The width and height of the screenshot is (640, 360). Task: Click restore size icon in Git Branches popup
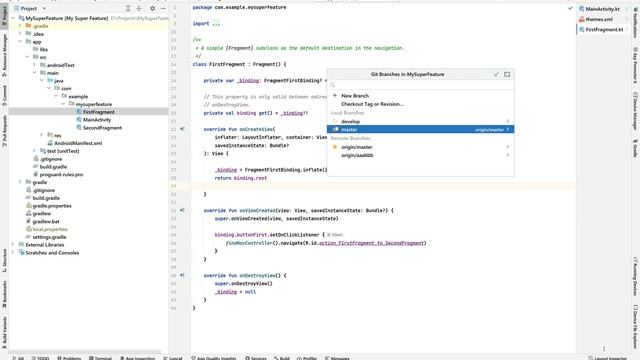point(507,74)
